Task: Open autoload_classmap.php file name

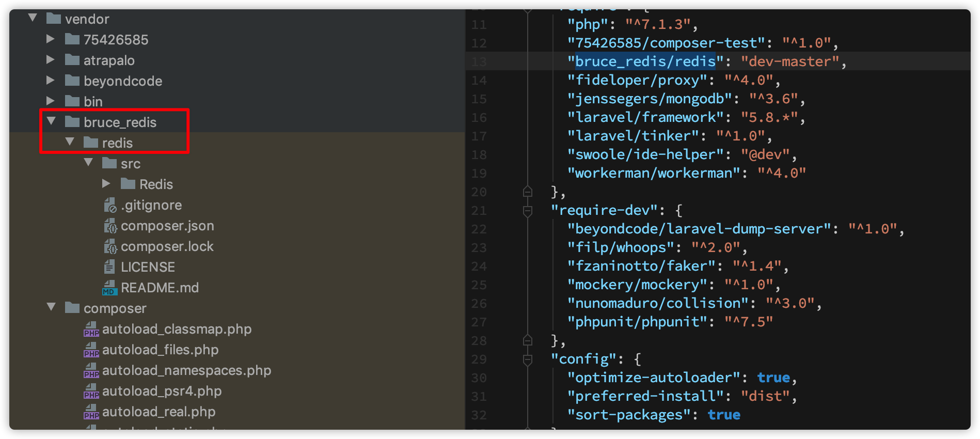Action: pos(177,329)
